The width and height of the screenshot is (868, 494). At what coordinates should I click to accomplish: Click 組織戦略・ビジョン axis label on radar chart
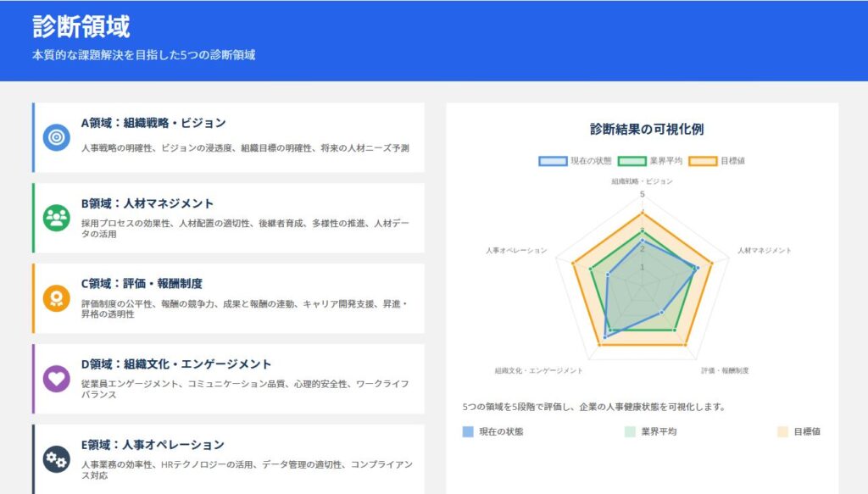[x=642, y=181]
